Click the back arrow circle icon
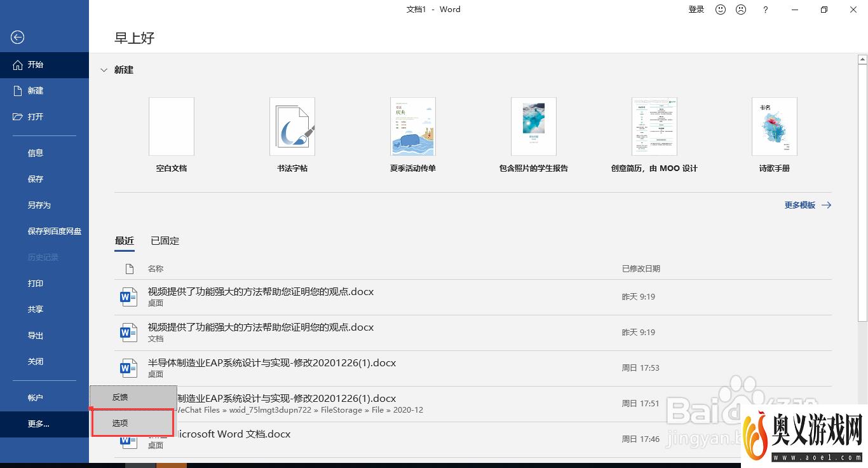 pos(18,38)
